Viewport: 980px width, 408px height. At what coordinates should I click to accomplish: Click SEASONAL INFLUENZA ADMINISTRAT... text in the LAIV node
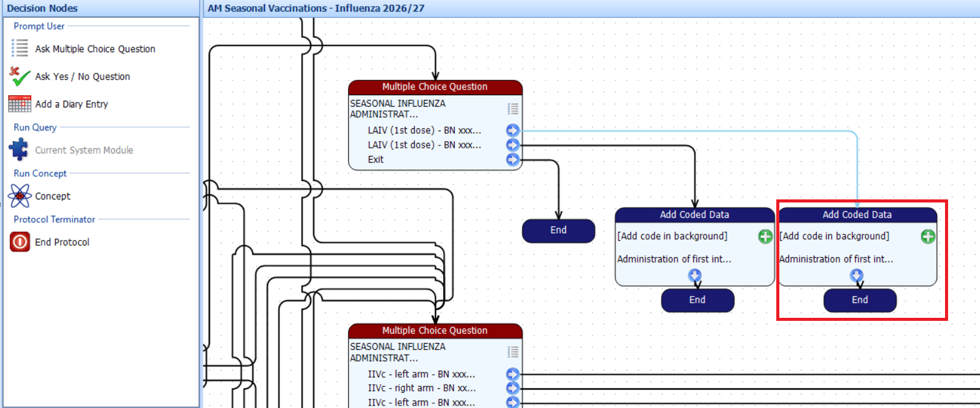(398, 109)
